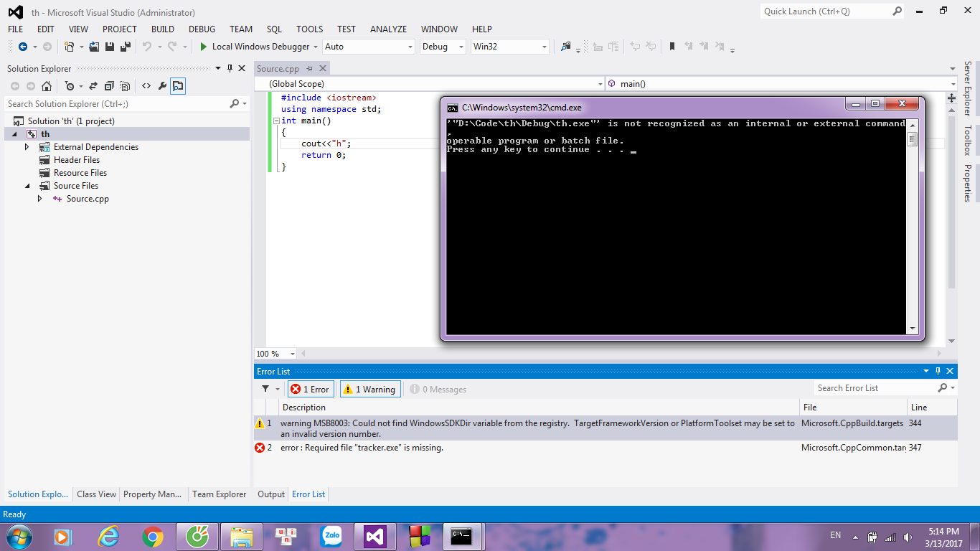Screen dimensions: 980x551
Task: Click the Description column header
Action: point(304,408)
